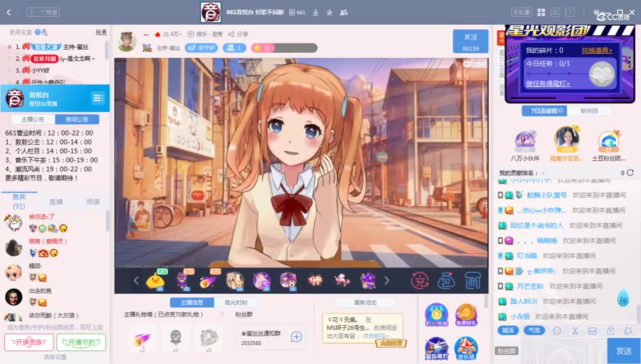Open the blue 包 backpack icon
The image size is (641, 364).
coord(446,281)
